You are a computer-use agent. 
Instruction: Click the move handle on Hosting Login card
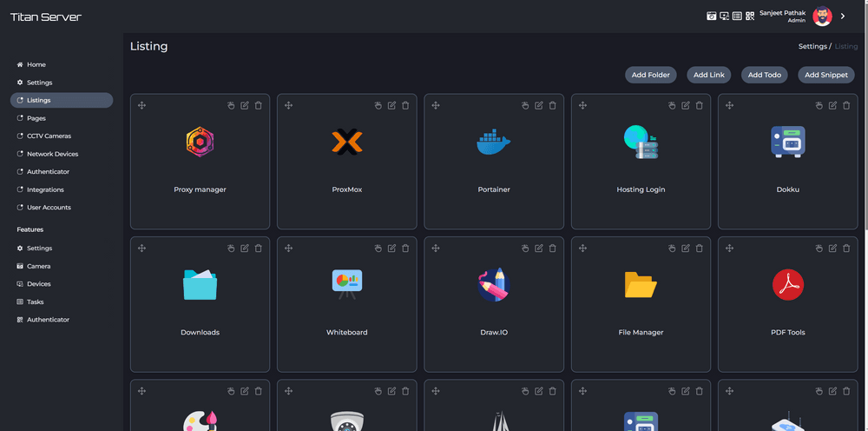point(582,105)
